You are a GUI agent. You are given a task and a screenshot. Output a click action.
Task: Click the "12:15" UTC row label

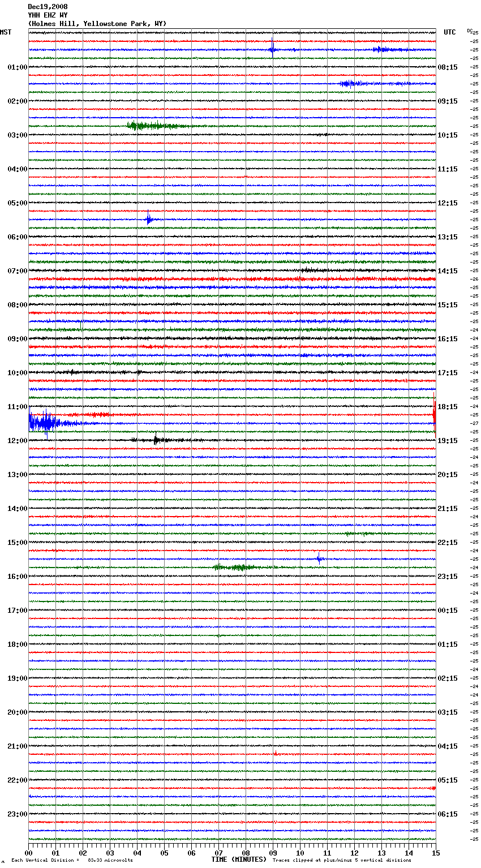[x=448, y=203]
